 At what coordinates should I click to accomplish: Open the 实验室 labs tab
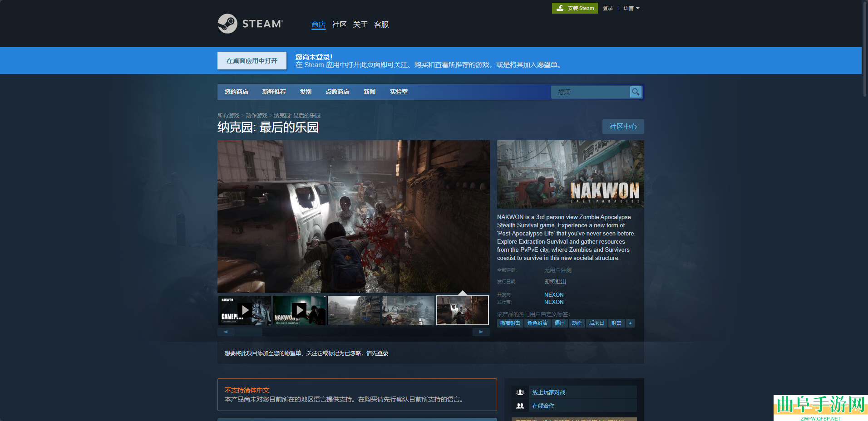pos(399,92)
